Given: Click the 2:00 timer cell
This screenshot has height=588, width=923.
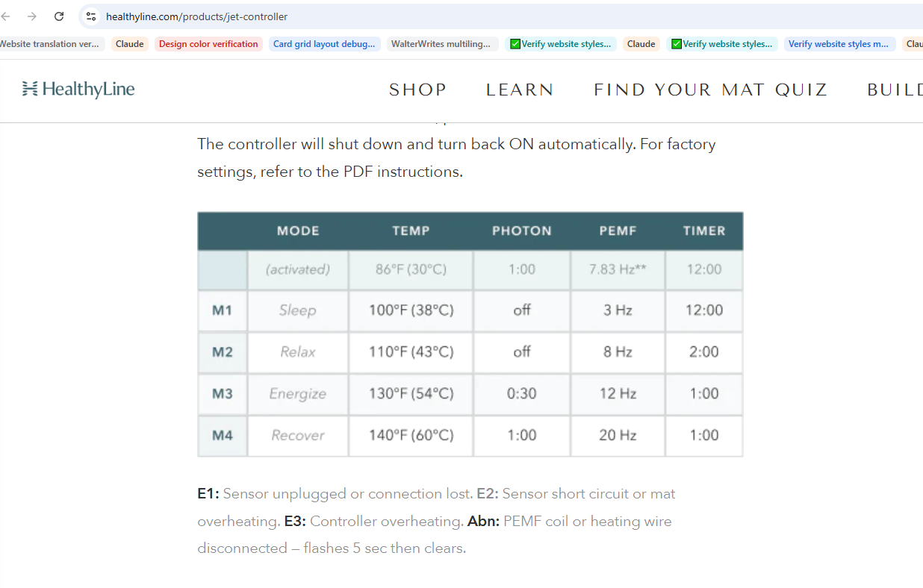Looking at the screenshot, I should tap(704, 352).
